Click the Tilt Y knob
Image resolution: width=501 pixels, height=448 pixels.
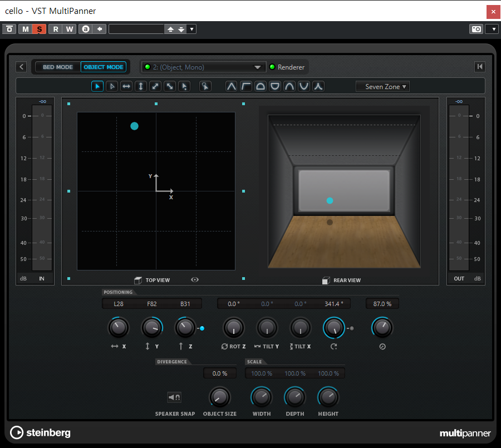pos(267,328)
